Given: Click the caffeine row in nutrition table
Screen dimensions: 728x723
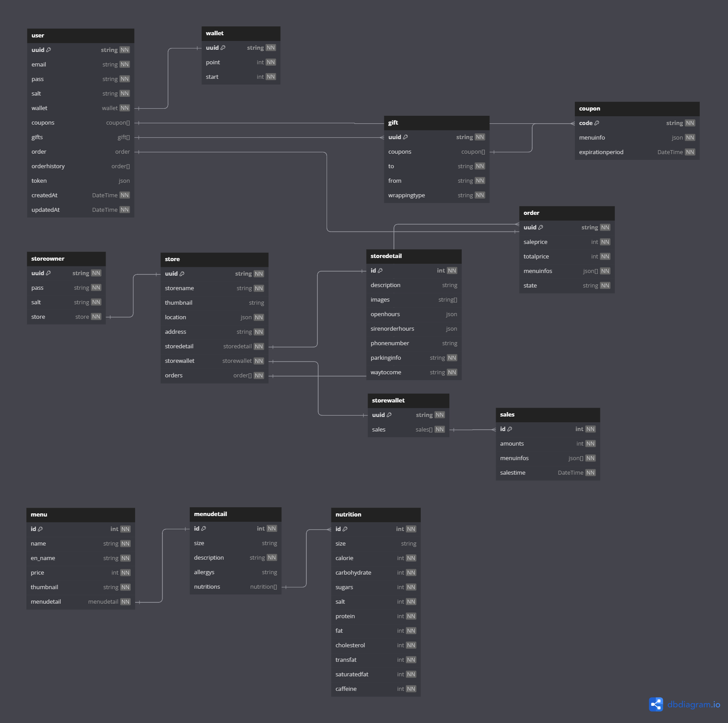Looking at the screenshot, I should (x=376, y=689).
